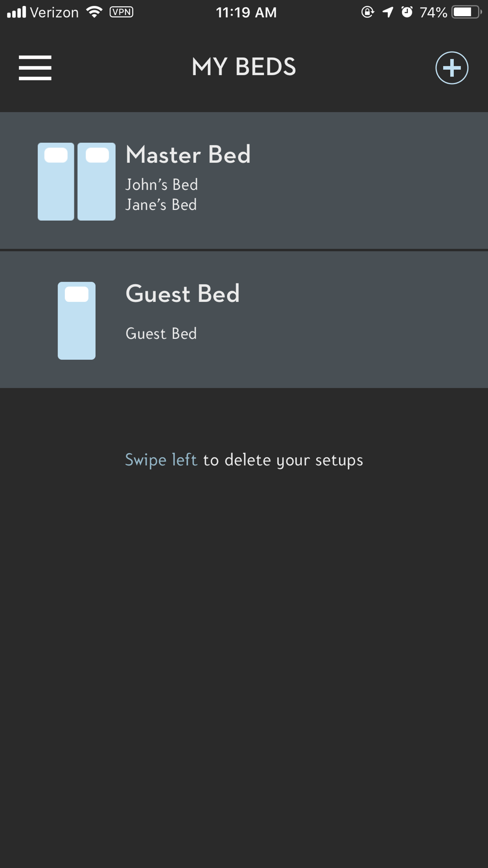Viewport: 488px width, 868px height.
Task: Tap the battery indicator icon
Action: click(x=467, y=12)
